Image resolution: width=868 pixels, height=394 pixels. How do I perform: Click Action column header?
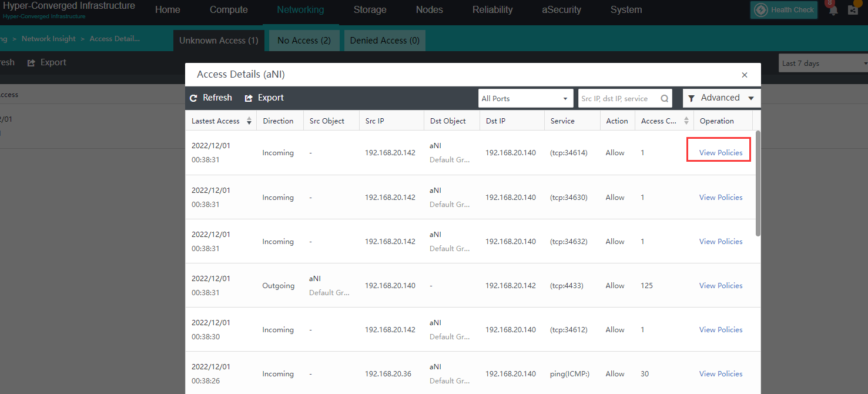pos(617,121)
